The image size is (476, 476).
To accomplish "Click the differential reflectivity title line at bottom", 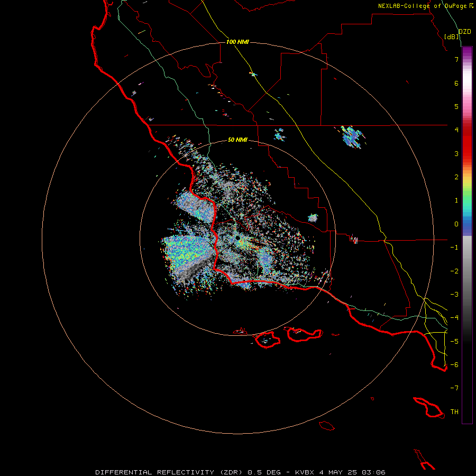I will (240, 472).
